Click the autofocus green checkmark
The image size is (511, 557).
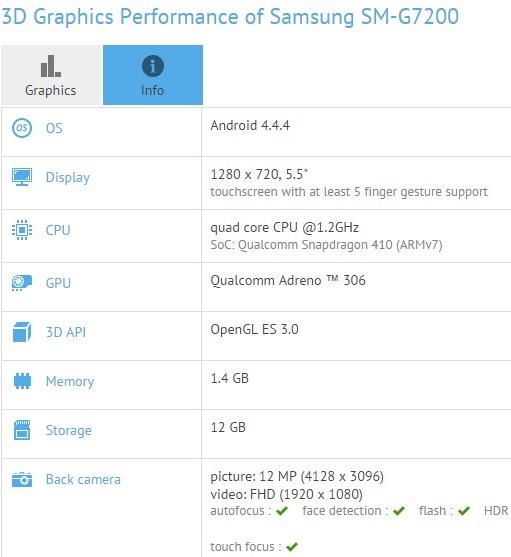tap(282, 511)
